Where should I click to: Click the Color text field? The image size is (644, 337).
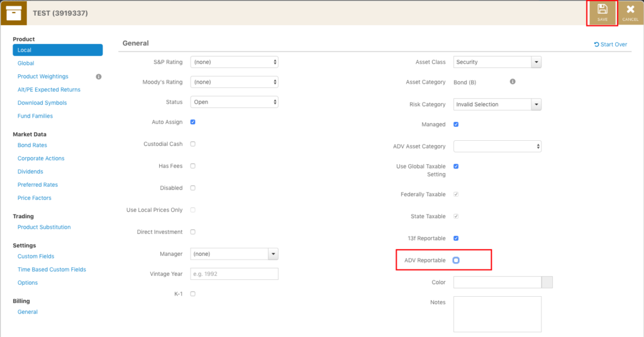497,282
